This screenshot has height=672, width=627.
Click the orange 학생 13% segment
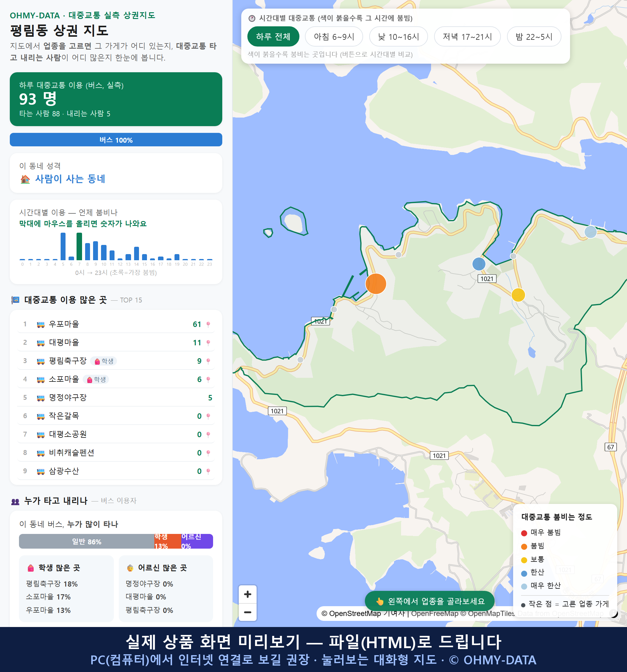[x=168, y=541]
